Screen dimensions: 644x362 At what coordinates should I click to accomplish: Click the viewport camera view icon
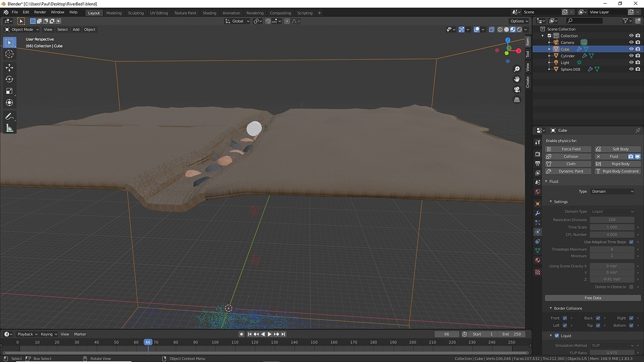[x=516, y=89]
